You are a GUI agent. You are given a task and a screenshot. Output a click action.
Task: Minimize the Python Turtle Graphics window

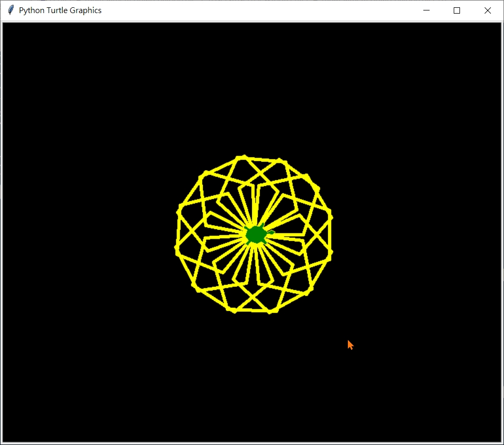coord(426,10)
